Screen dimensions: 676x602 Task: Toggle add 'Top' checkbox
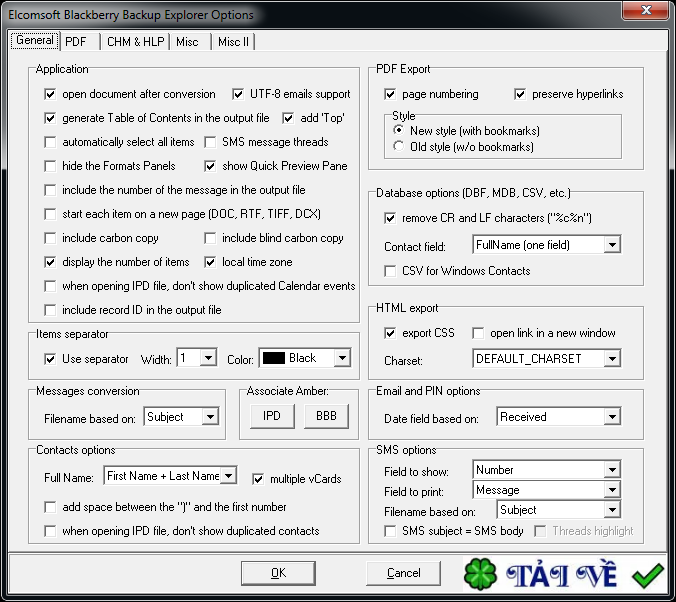tap(288, 118)
